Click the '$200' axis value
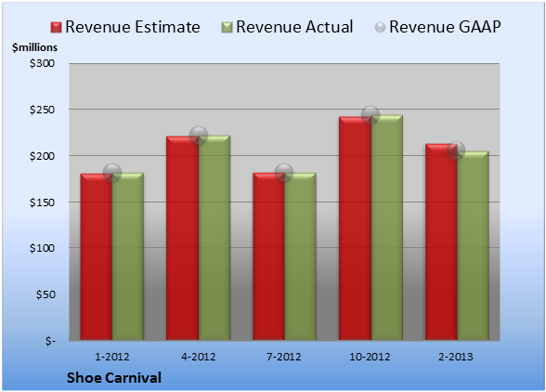Screen dimensions: 546x392 pos(42,156)
